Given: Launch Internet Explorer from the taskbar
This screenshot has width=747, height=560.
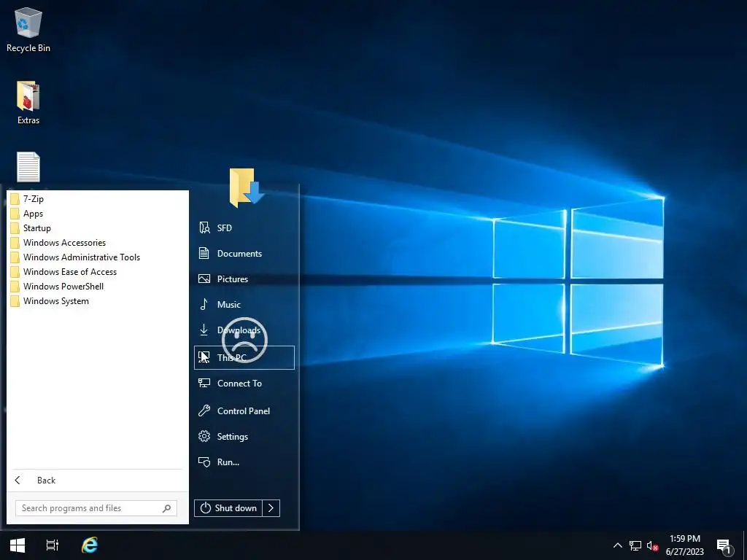Looking at the screenshot, I should 90,545.
